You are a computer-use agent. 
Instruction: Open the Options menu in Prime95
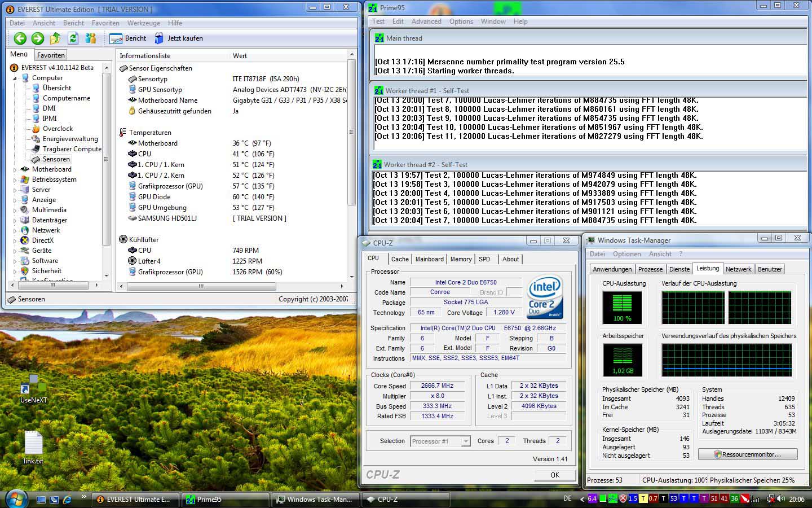click(x=461, y=21)
